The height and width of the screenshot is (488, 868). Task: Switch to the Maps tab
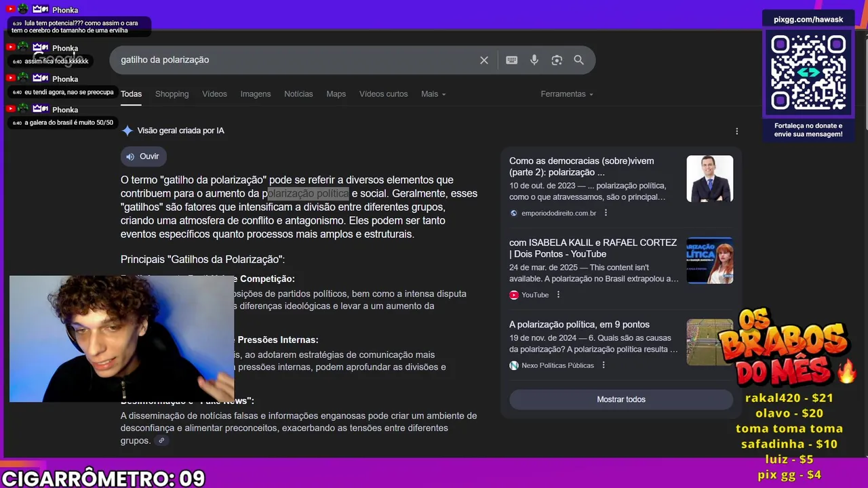click(336, 94)
